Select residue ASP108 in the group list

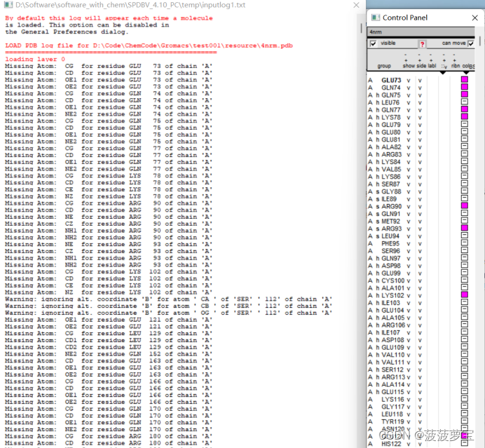392,340
